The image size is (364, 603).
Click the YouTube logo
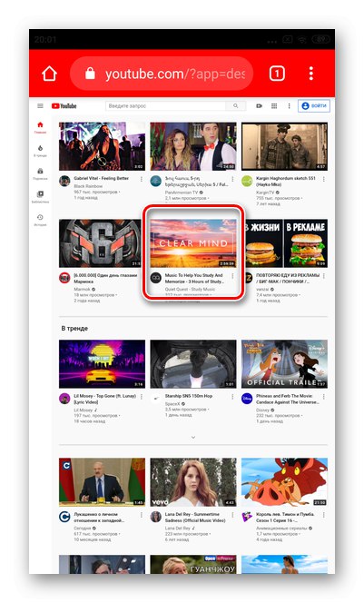[x=64, y=105]
